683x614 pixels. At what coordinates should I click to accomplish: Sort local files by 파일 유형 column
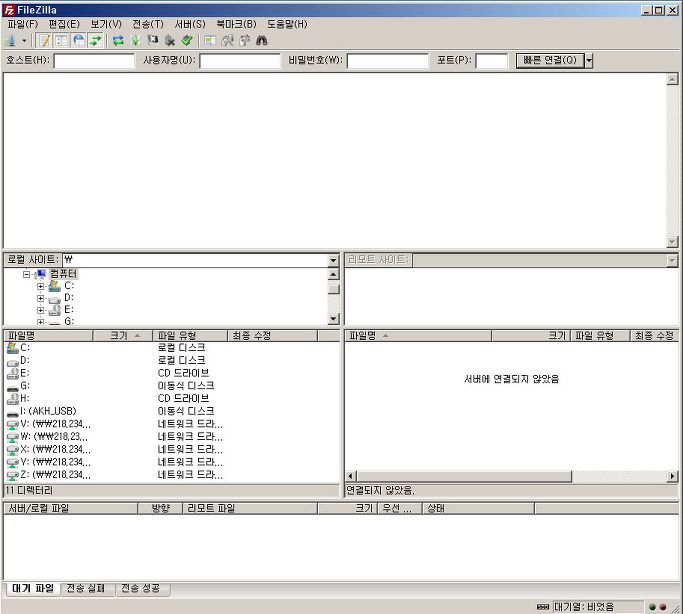190,335
